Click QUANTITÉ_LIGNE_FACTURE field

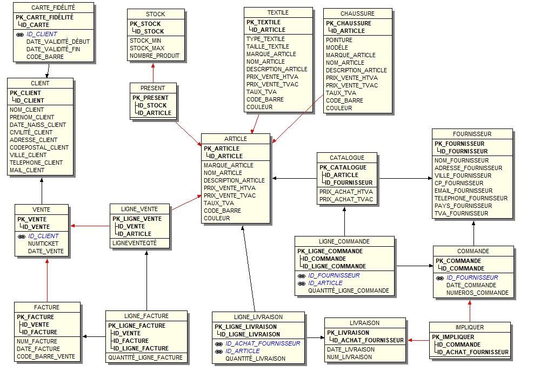tap(145, 357)
